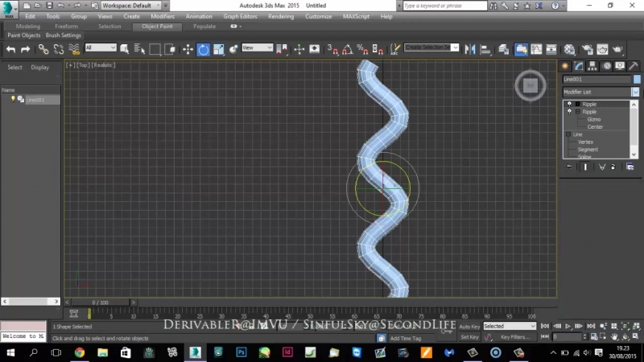This screenshot has width=644, height=362.
Task: Click the Select and Rotate tool
Action: tap(203, 49)
